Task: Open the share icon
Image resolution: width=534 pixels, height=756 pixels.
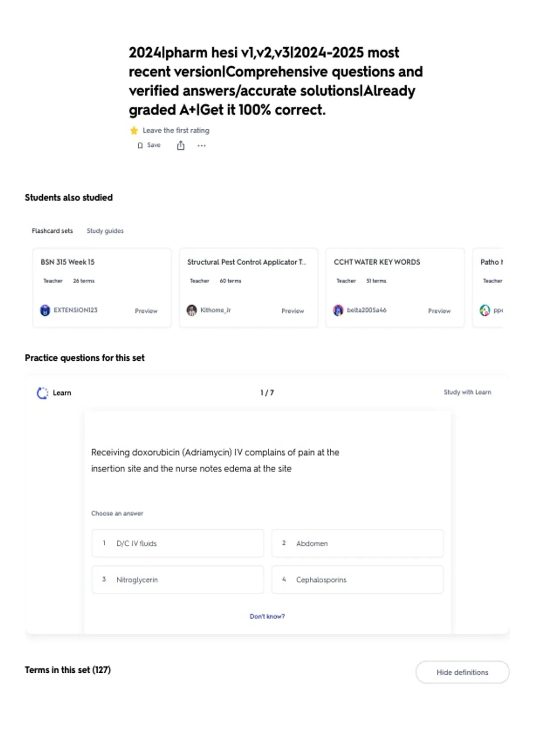Action: pos(181,145)
